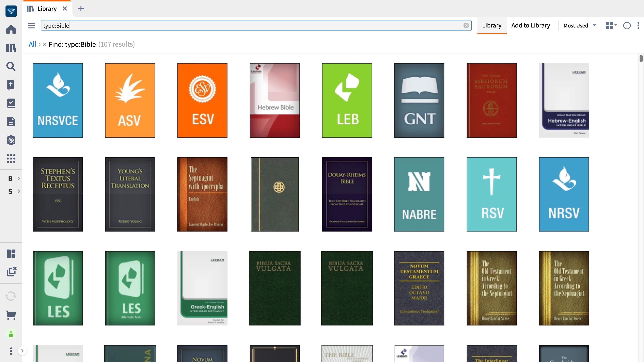
Task: Open the library panel hamburger menu
Action: coord(31,25)
